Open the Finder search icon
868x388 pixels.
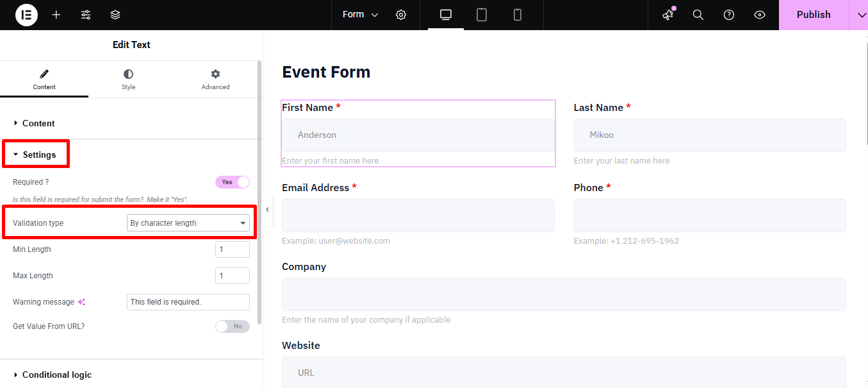(x=698, y=15)
